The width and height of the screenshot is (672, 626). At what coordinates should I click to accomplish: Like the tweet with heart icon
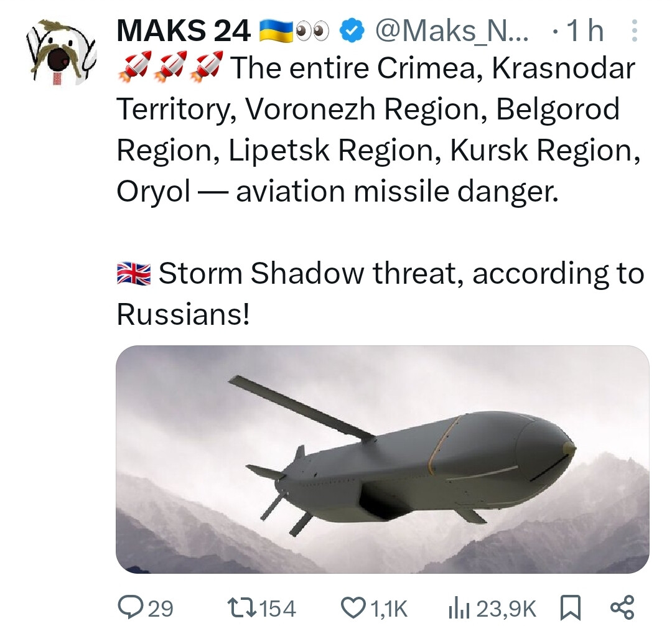[x=353, y=607]
